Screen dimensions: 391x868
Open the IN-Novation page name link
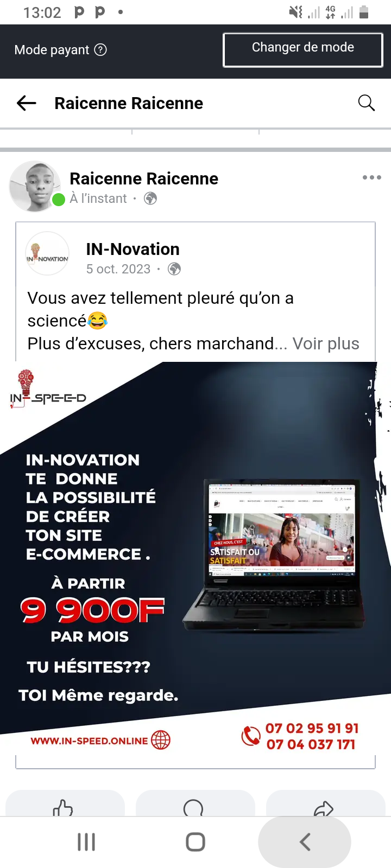pyautogui.click(x=133, y=249)
